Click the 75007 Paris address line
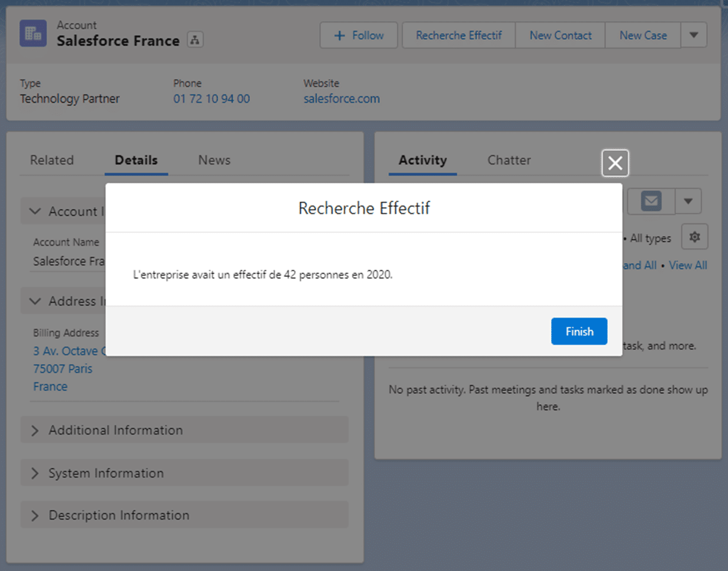The height and width of the screenshot is (571, 728). [x=62, y=369]
